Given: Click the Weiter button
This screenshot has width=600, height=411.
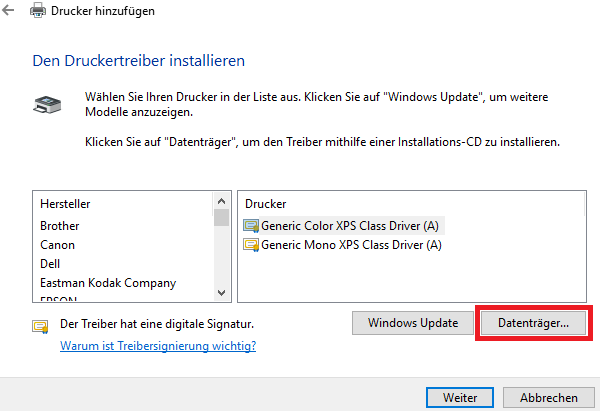Looking at the screenshot, I should [460, 396].
